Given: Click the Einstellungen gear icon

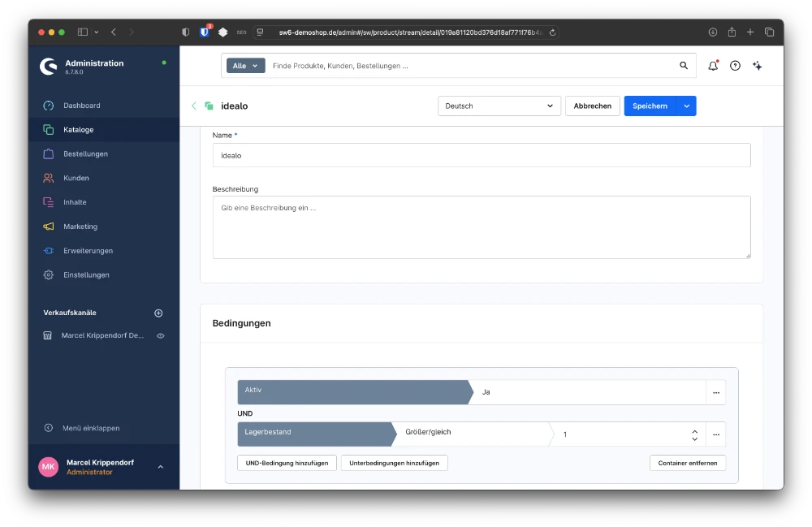Looking at the screenshot, I should point(48,275).
